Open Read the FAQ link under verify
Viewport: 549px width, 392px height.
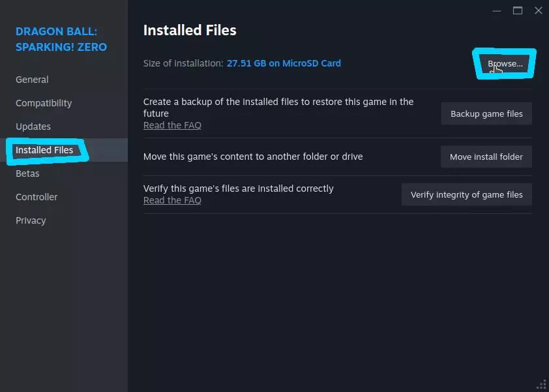[x=172, y=200]
